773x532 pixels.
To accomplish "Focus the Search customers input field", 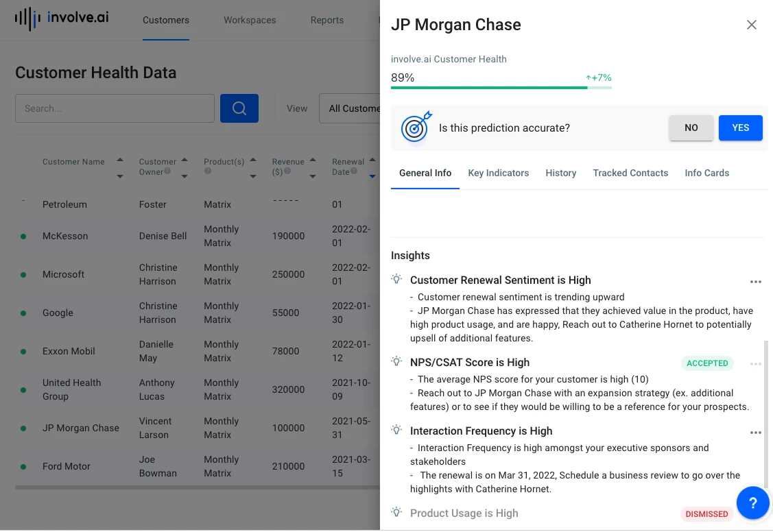I will coord(115,108).
